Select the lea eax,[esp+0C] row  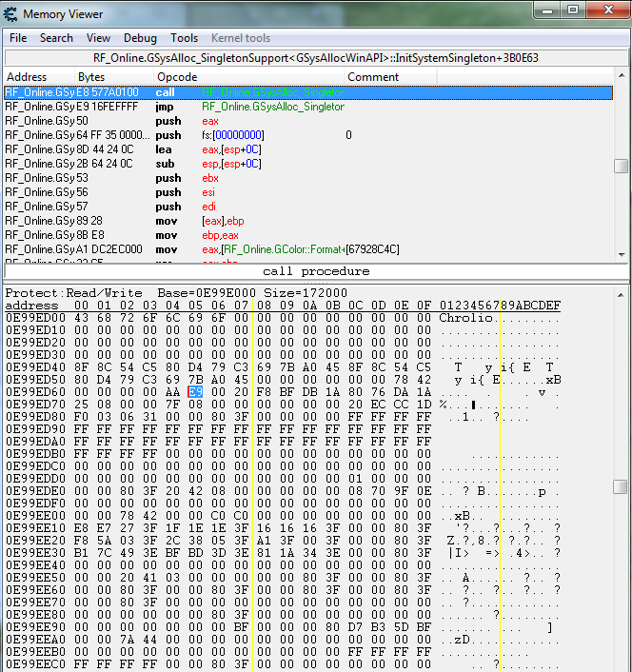click(308, 149)
